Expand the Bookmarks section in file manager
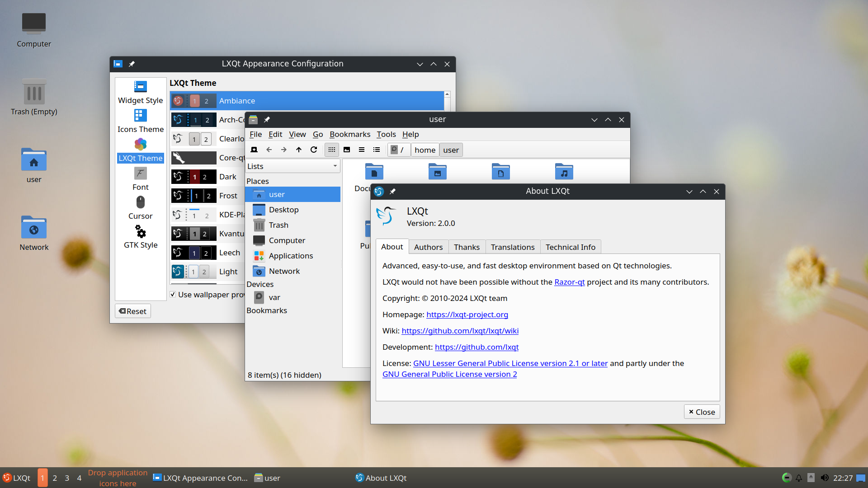 tap(266, 310)
